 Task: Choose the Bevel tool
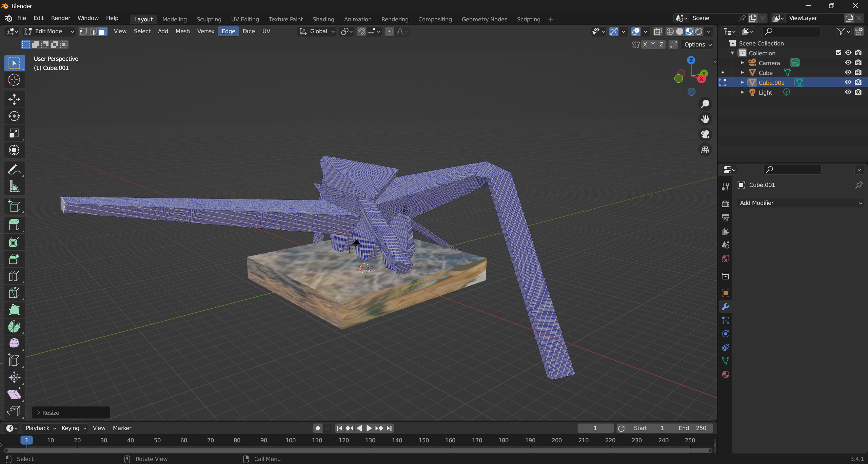click(x=14, y=259)
